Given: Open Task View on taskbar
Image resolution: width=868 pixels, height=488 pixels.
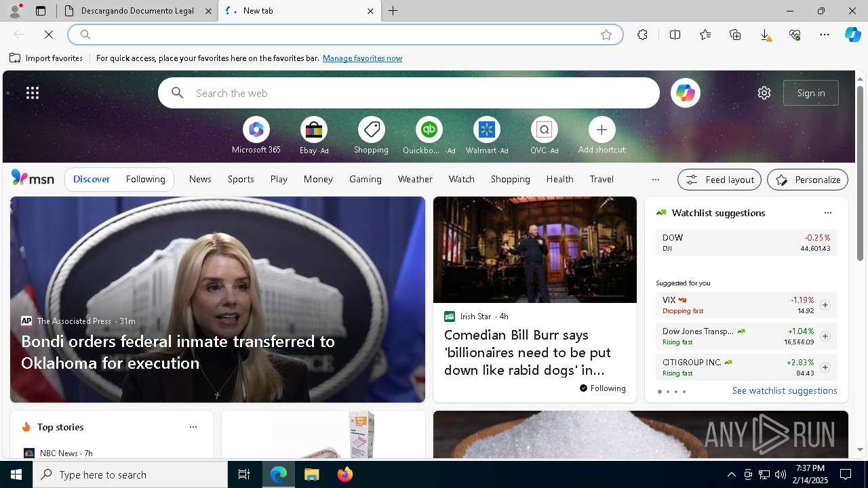Looking at the screenshot, I should point(244,474).
